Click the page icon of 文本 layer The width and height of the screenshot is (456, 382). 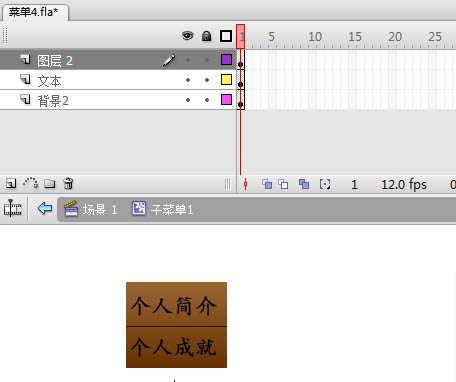click(x=25, y=79)
